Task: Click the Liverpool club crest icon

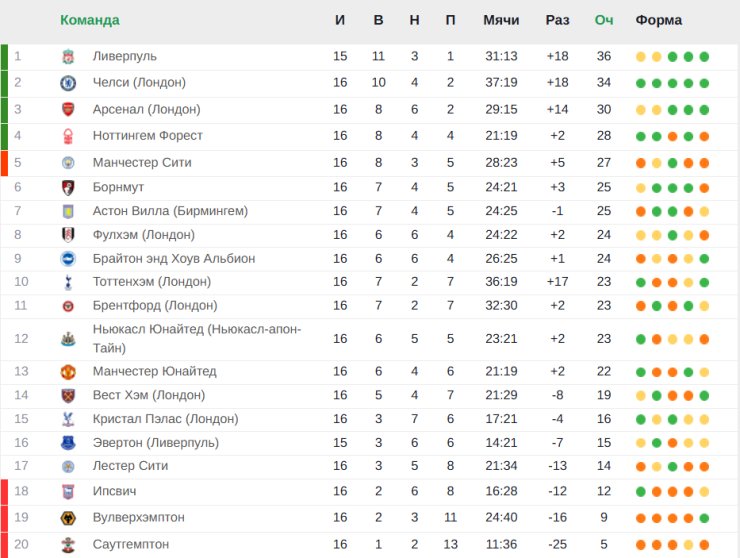Action: tap(68, 57)
